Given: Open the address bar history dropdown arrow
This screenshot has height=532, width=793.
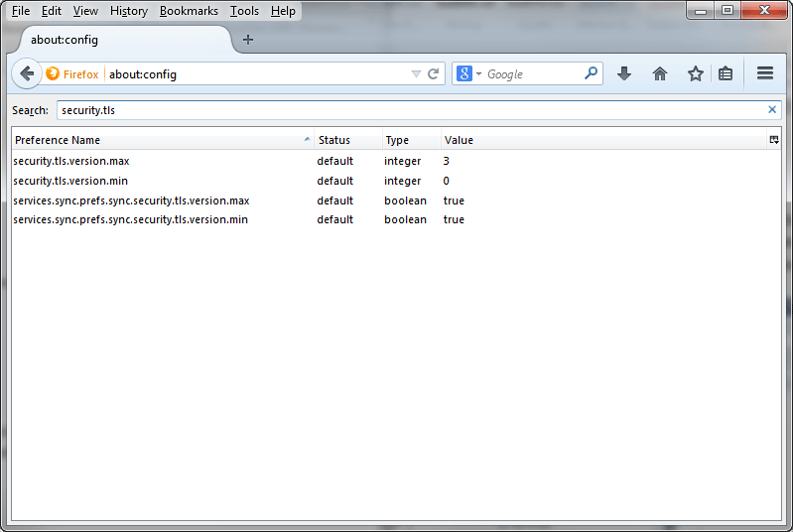Looking at the screenshot, I should (416, 74).
